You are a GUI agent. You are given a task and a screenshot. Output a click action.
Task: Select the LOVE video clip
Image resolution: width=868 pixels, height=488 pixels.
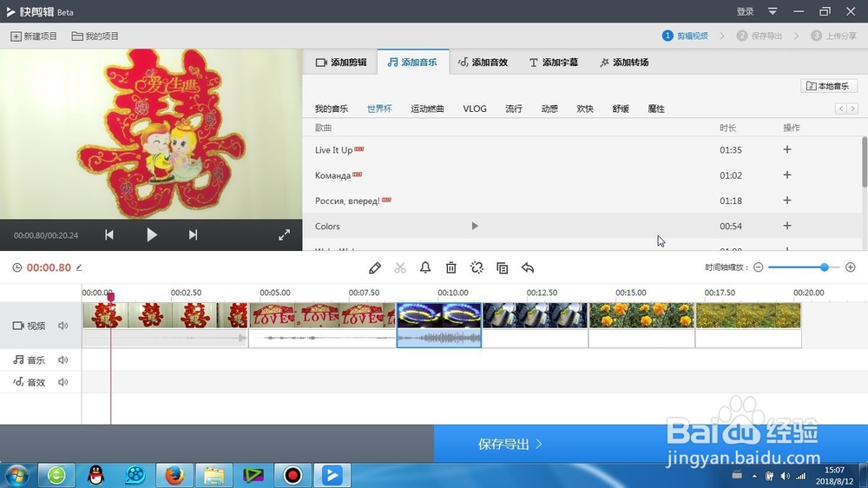pyautogui.click(x=322, y=325)
